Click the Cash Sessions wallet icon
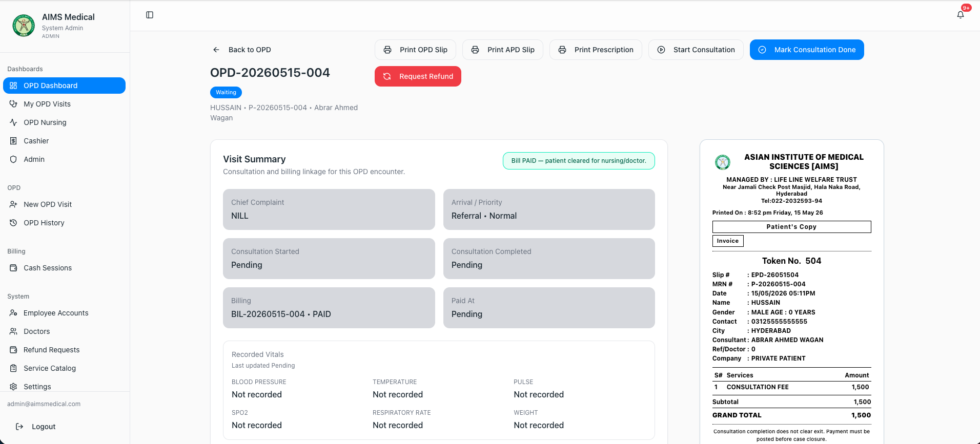This screenshot has height=444, width=980. (x=13, y=268)
